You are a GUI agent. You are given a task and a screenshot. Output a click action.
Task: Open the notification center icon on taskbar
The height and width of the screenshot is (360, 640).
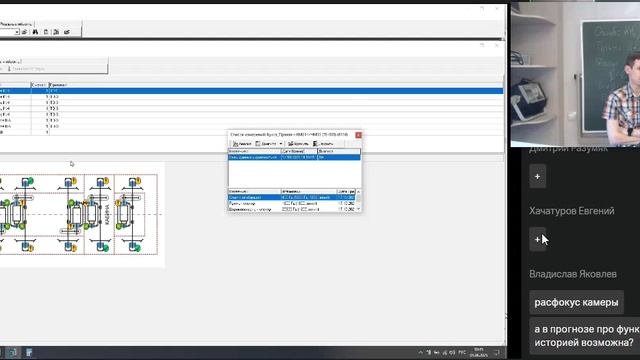point(497,353)
